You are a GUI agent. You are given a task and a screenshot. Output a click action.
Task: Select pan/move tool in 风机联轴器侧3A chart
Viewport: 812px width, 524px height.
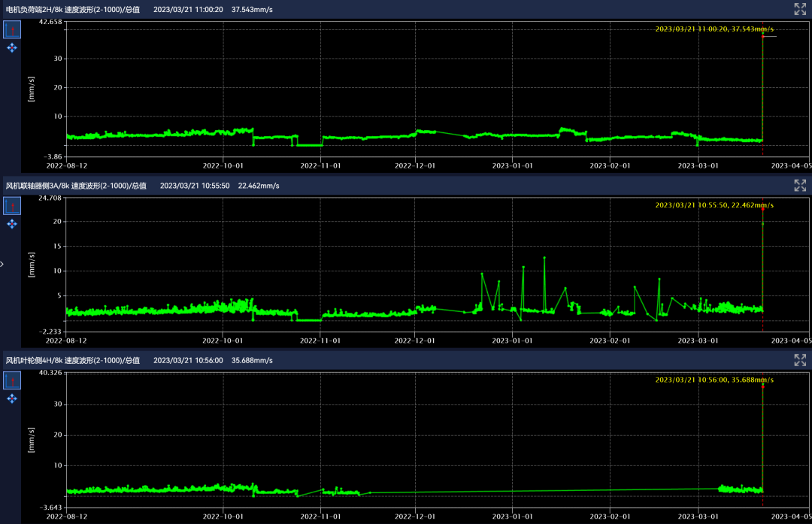[12, 224]
